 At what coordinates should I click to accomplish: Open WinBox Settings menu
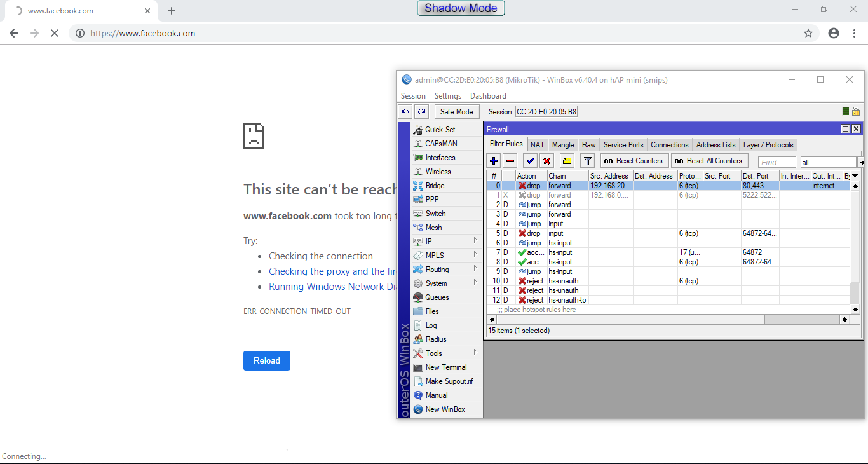[x=448, y=96]
